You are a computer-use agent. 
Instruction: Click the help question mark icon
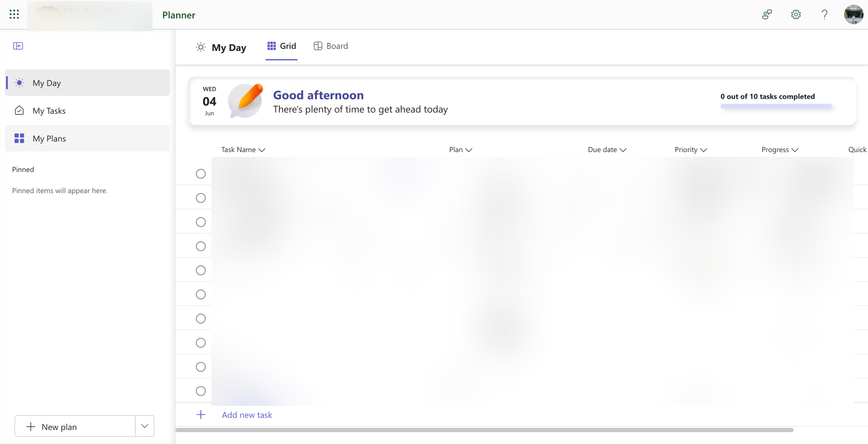[x=824, y=14]
